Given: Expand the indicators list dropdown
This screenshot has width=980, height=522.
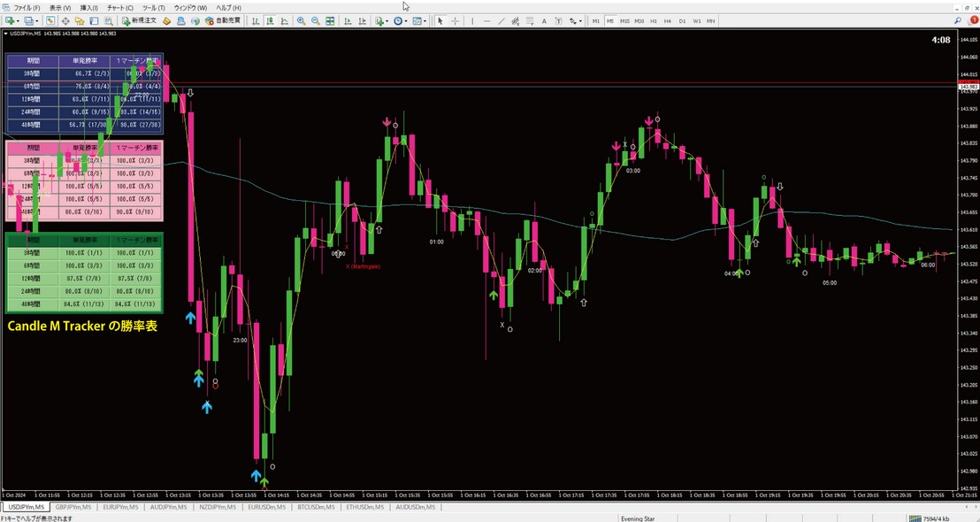Looking at the screenshot, I should tap(386, 20).
